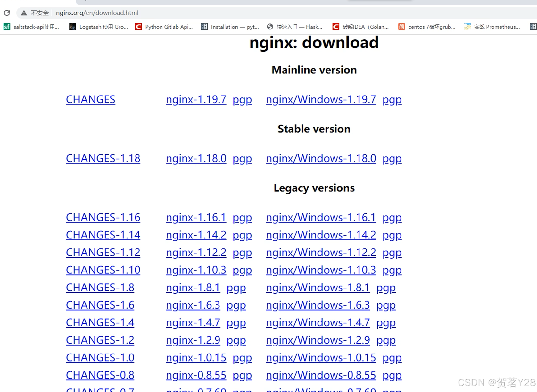Viewport: 537px width, 392px height.
Task: Open pgp signature for nginx-1.4.7
Action: (236, 323)
